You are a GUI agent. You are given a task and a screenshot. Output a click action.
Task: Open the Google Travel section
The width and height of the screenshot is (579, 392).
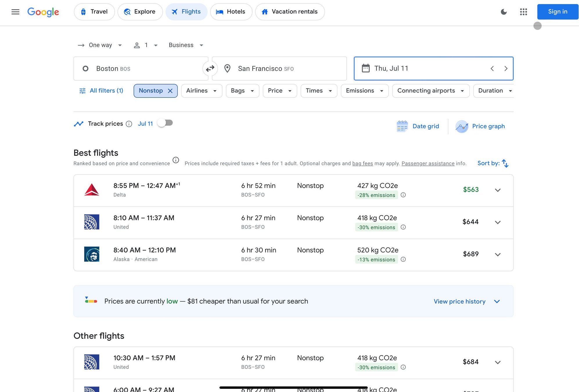94,12
